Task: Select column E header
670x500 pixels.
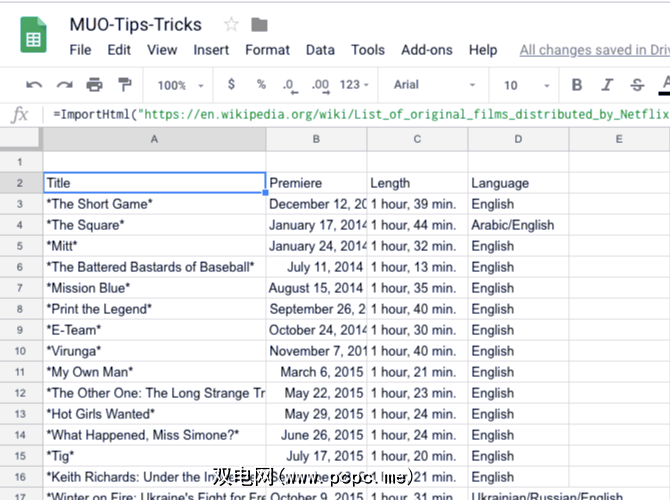Action: coord(619,139)
